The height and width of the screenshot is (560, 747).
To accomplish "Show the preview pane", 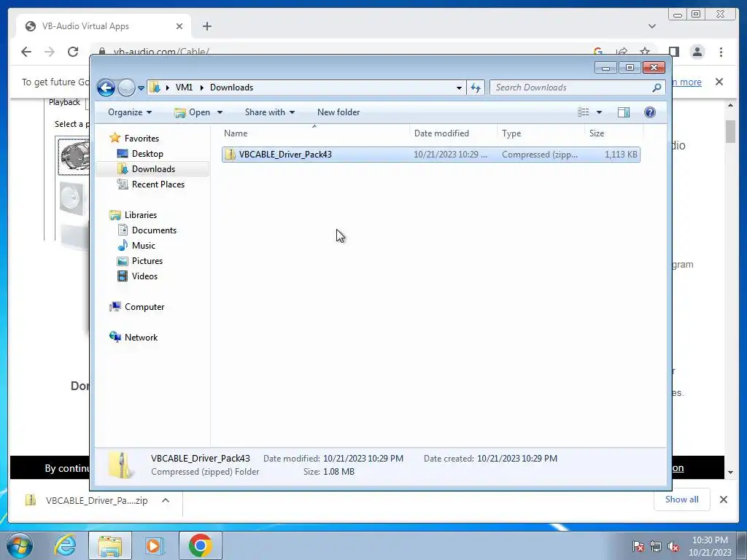I will 624,112.
